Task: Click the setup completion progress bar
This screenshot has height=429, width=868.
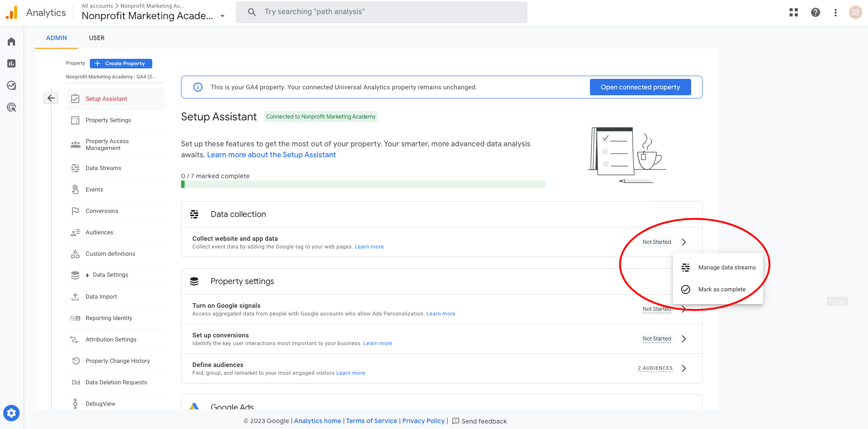Action: point(363,184)
